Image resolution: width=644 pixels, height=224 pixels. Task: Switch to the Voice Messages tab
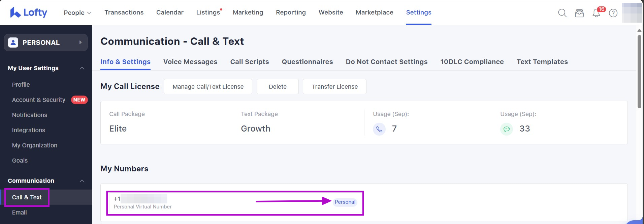190,62
